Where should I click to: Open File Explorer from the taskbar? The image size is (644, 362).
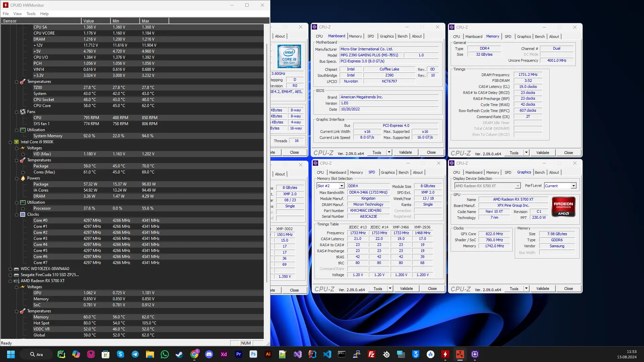150,354
